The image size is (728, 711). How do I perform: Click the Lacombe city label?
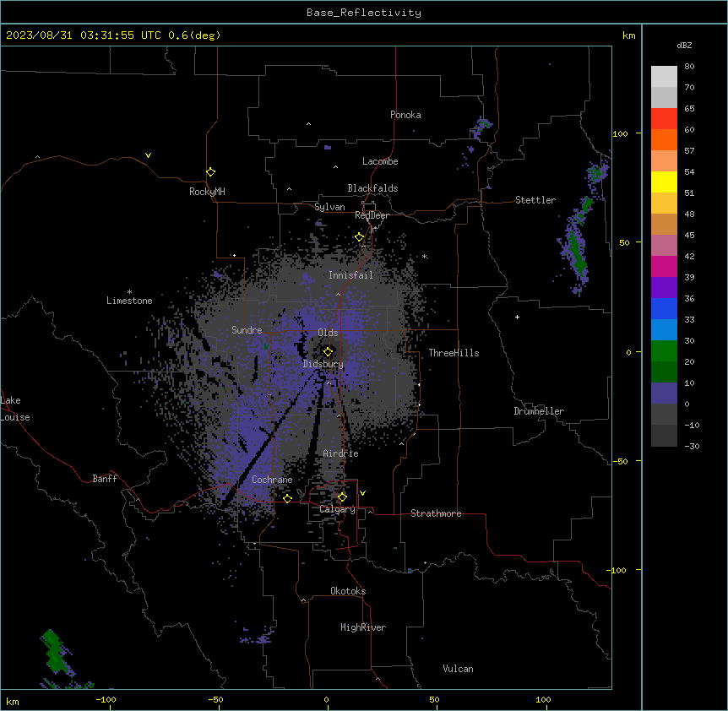pos(380,161)
